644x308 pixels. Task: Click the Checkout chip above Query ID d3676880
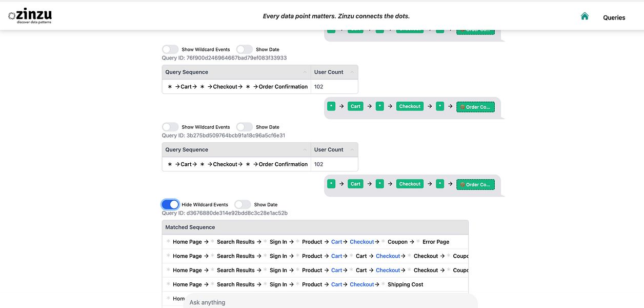pos(410,184)
